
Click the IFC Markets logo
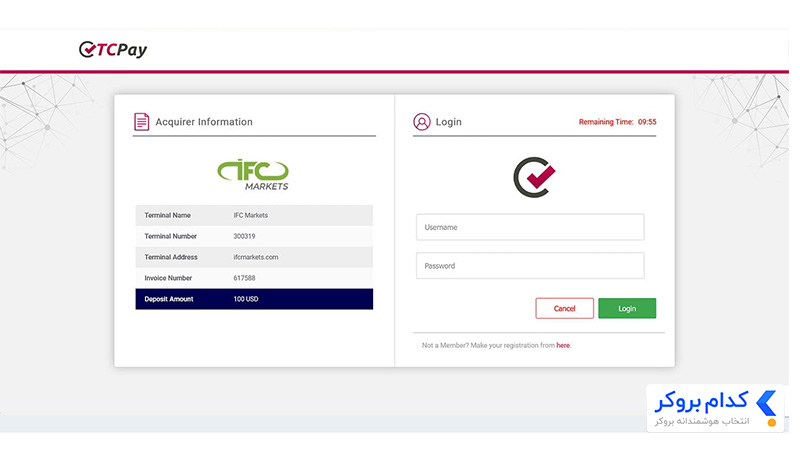point(254,175)
